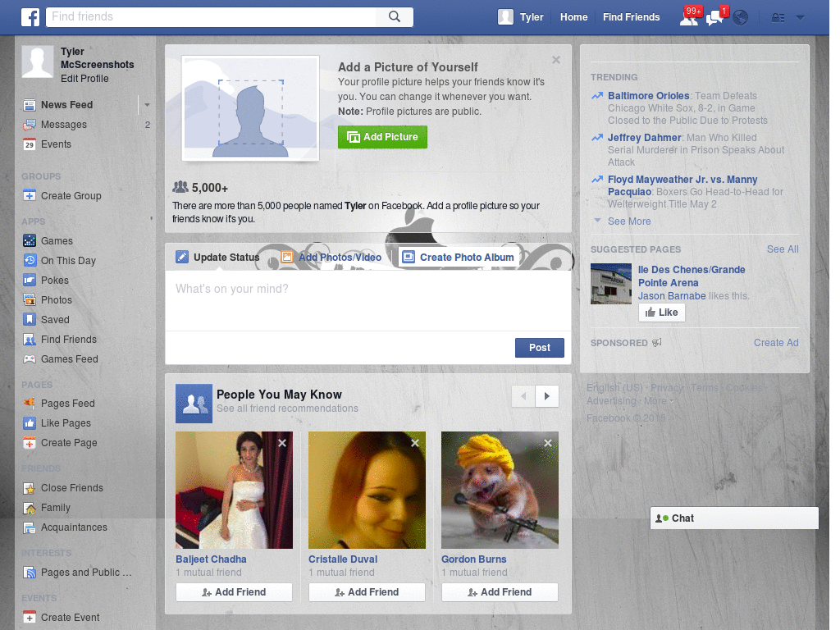
Task: Open the notifications globe icon
Action: point(741,18)
